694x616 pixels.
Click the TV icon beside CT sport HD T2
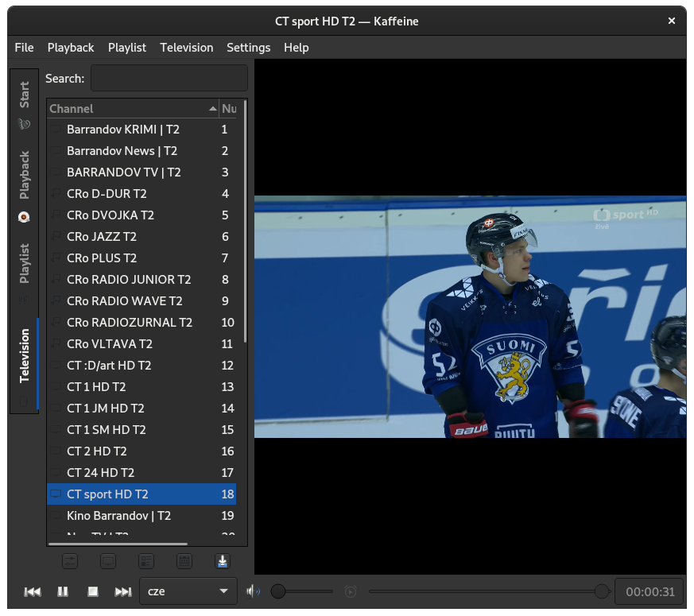(56, 494)
